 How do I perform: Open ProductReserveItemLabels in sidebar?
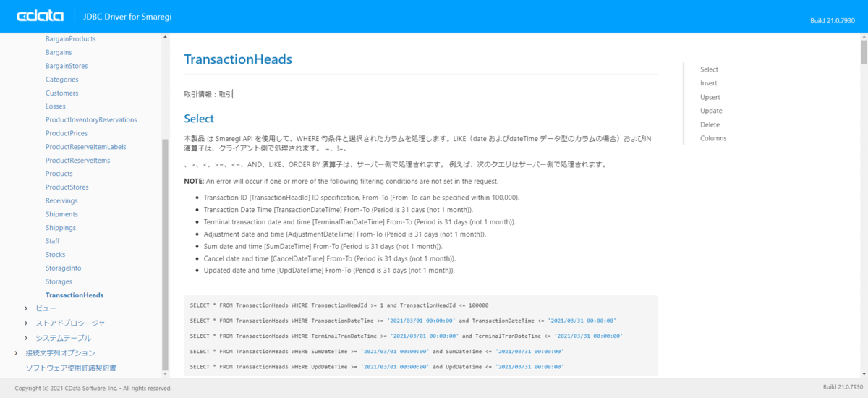click(x=85, y=147)
